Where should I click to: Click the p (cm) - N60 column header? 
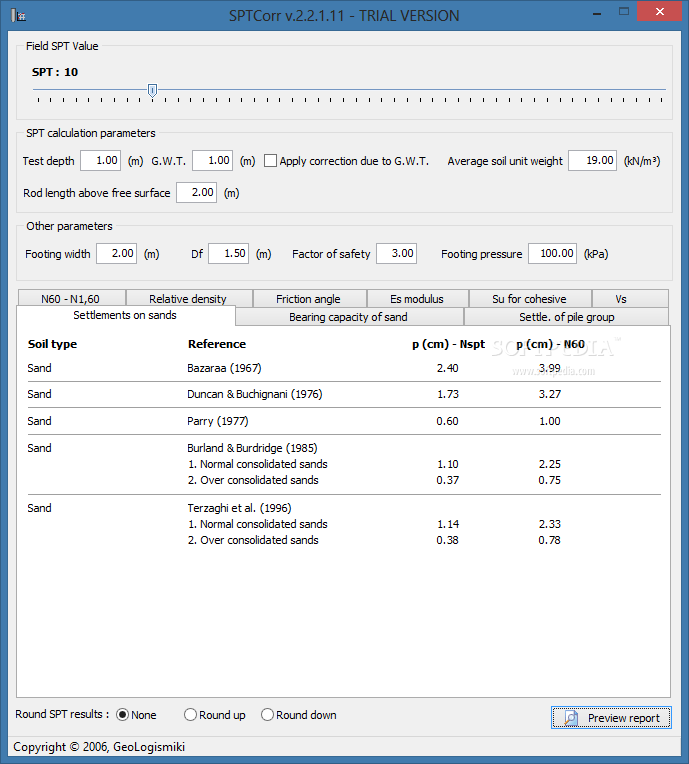coord(550,344)
